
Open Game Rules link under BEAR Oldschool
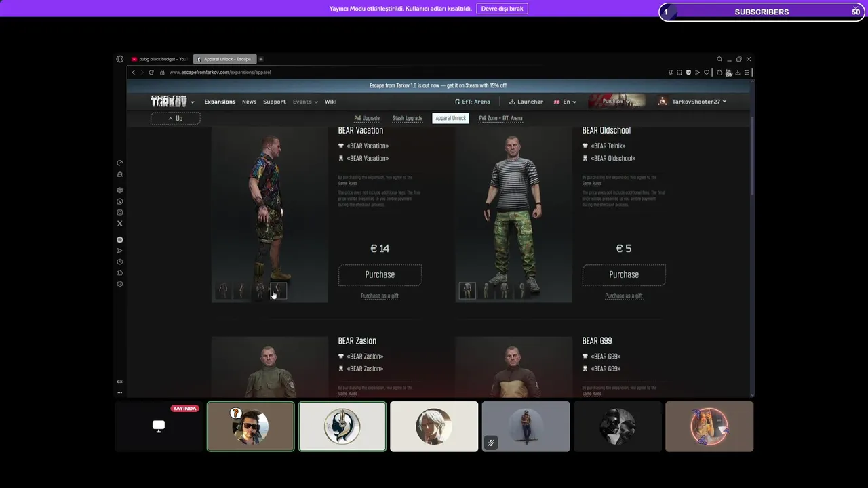tap(591, 183)
